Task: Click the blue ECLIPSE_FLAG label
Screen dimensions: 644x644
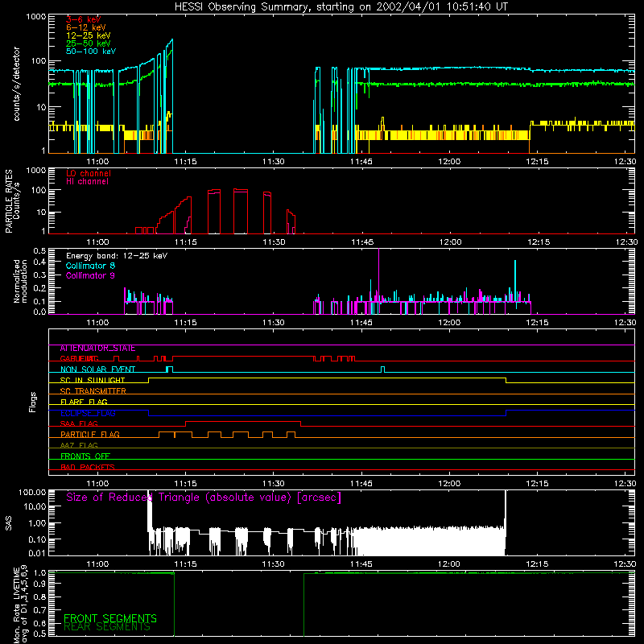Action: click(x=88, y=413)
